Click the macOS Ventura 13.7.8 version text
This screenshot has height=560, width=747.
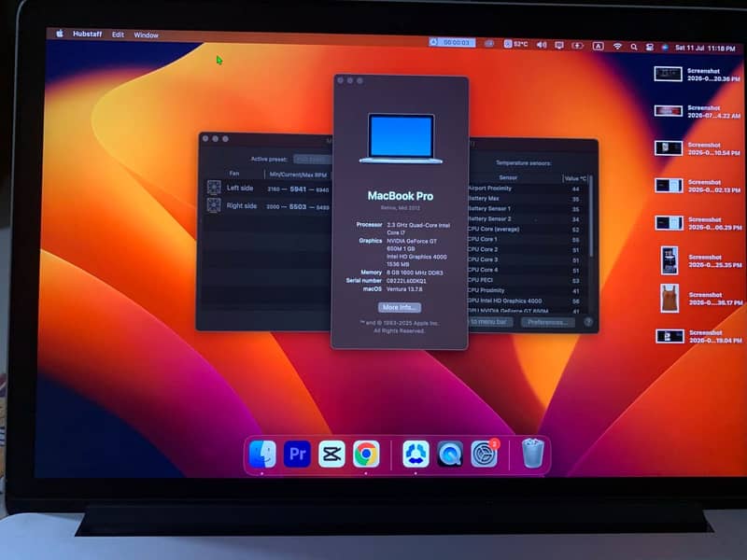pyautogui.click(x=404, y=289)
